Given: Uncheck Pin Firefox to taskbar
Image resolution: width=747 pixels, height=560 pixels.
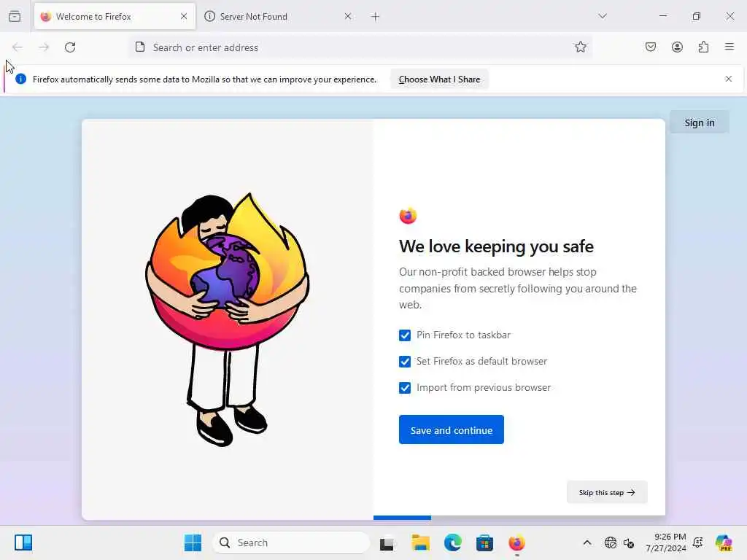Looking at the screenshot, I should 405,335.
